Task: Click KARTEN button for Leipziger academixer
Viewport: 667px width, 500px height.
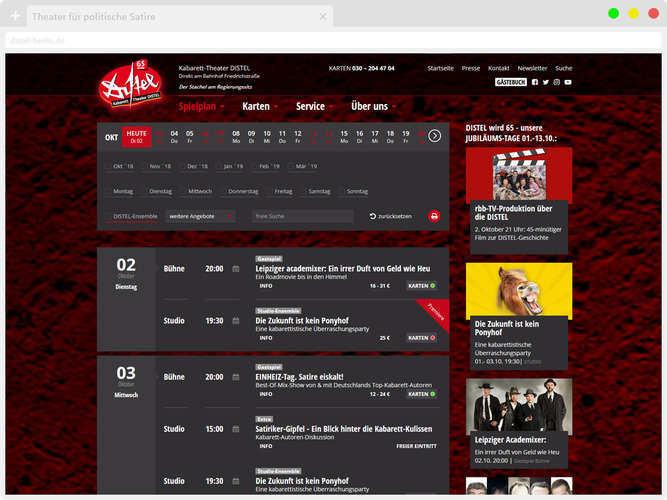Action: (421, 285)
